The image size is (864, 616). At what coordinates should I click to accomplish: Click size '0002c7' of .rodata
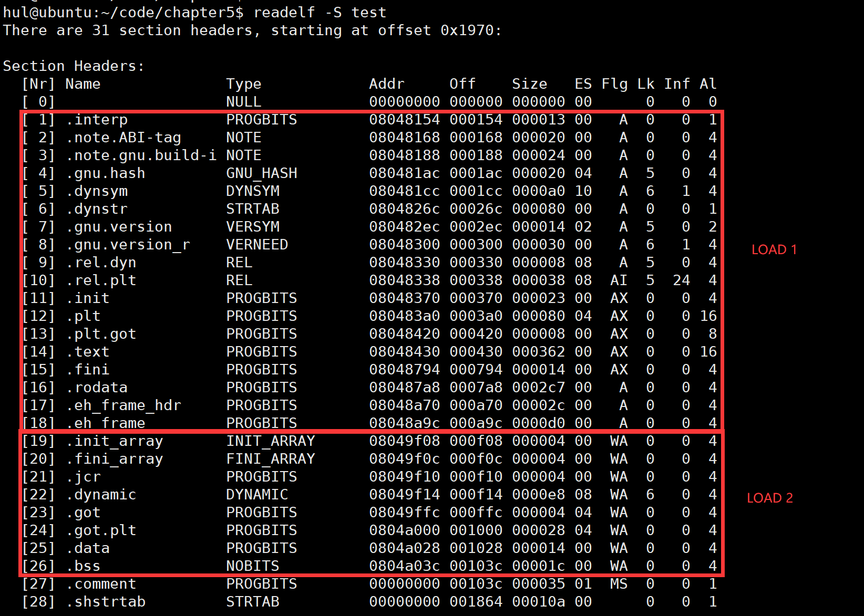(539, 388)
